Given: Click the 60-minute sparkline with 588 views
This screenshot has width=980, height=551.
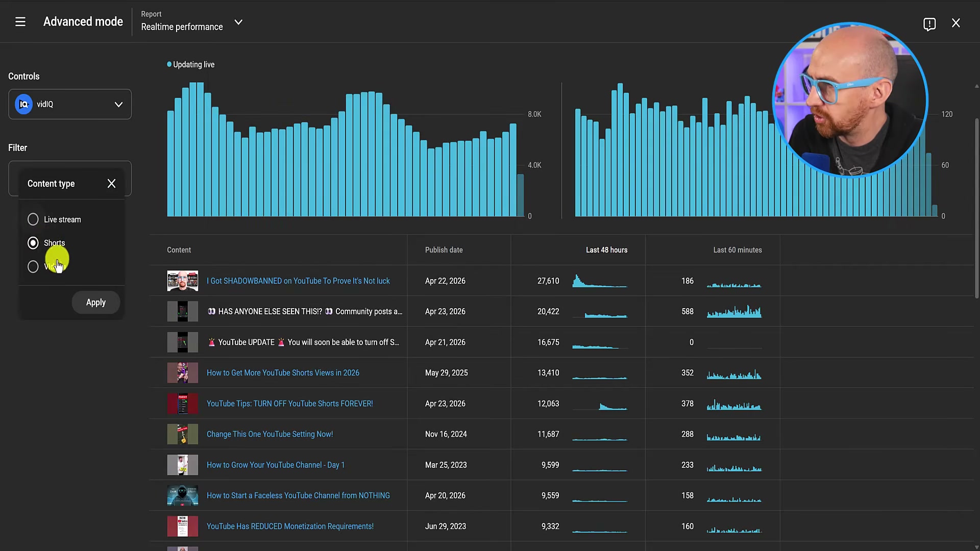Looking at the screenshot, I should click(x=734, y=311).
